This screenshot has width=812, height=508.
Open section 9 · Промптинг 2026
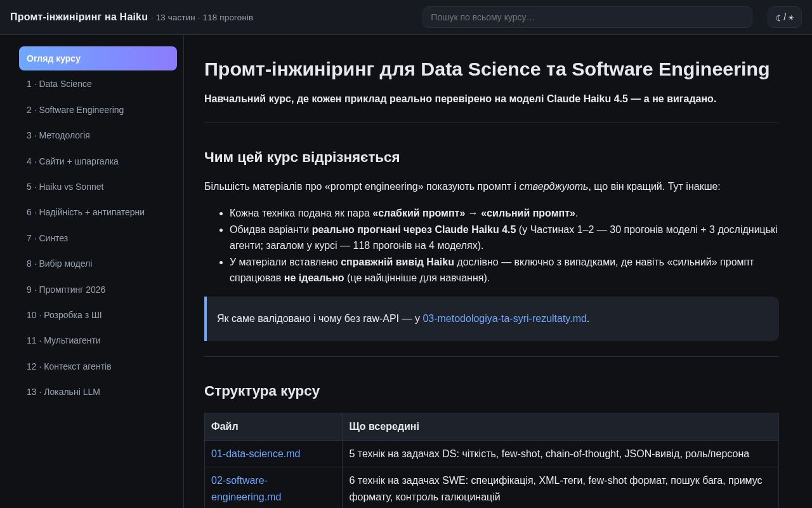98,290
